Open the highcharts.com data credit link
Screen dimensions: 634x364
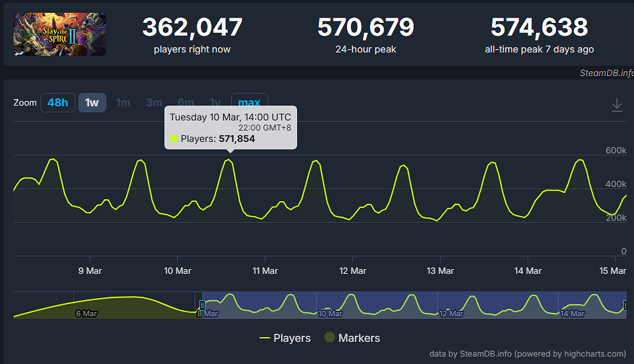pyautogui.click(x=528, y=353)
